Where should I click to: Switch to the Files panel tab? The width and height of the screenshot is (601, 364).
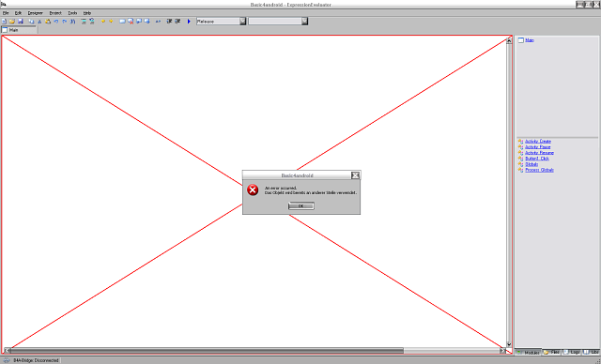pyautogui.click(x=551, y=352)
